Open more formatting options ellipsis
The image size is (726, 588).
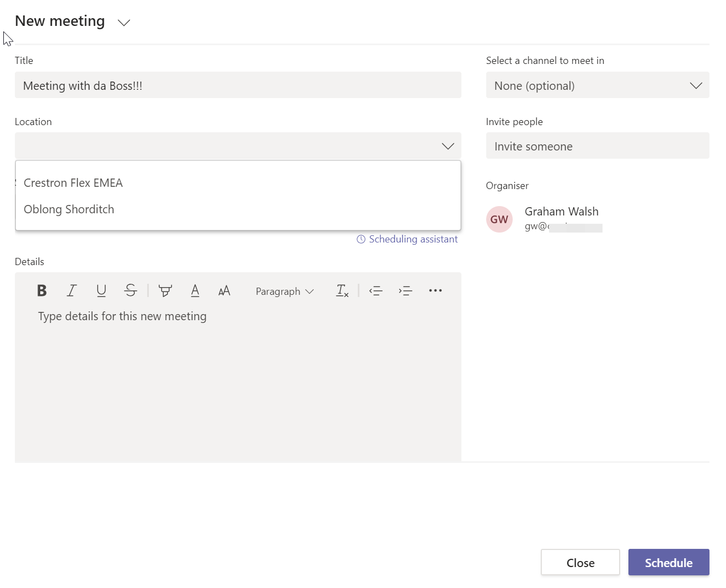pos(435,290)
